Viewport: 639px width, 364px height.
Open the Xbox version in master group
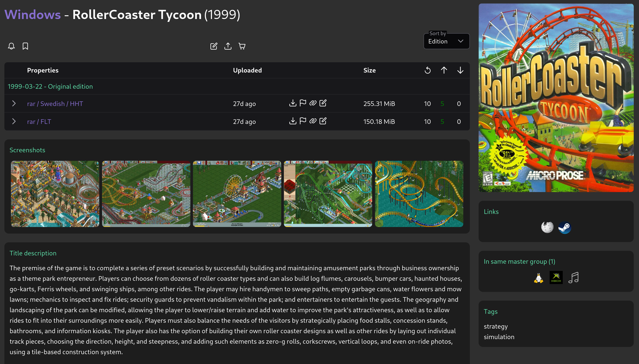click(556, 277)
